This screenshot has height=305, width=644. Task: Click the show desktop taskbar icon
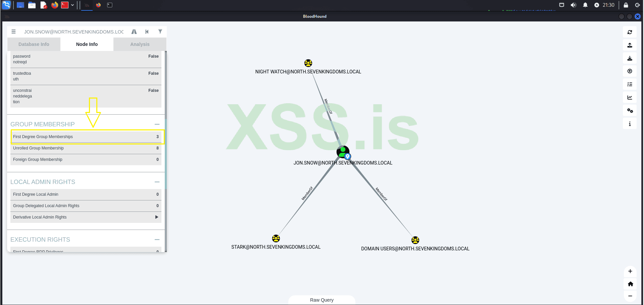coord(20,5)
